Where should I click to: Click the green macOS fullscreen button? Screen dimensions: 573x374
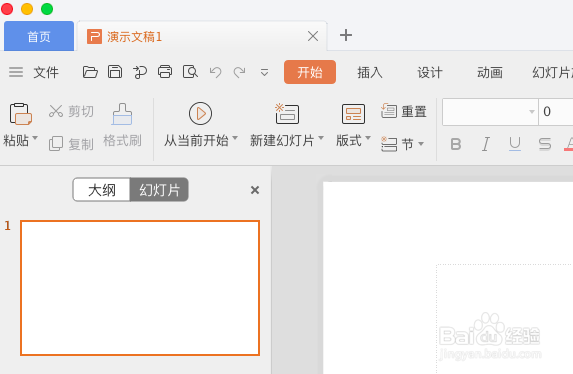(47, 8)
